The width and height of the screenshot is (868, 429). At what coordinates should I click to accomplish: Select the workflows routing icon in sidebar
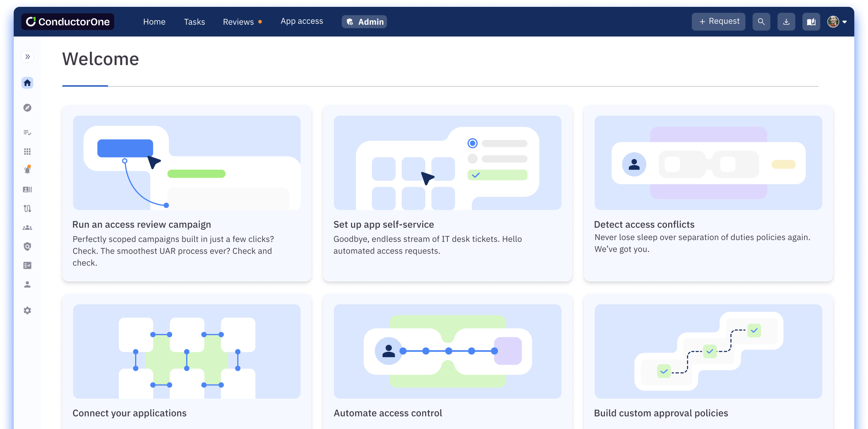coord(27,208)
